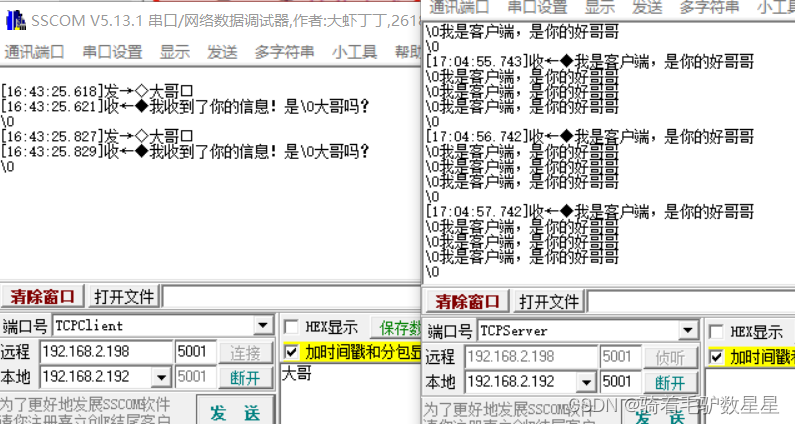
Task: Uncheck 加时间戳和分包显示 in left window
Action: (x=292, y=352)
